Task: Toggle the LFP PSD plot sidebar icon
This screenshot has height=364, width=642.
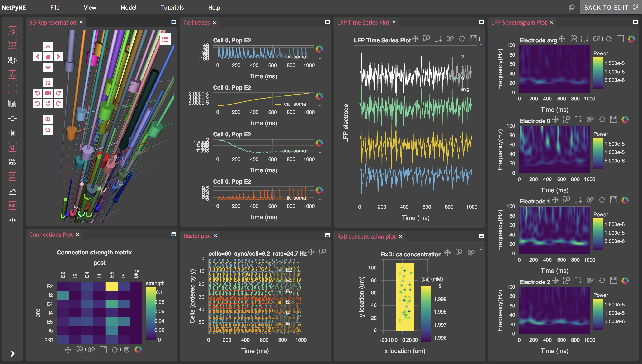Action: coord(12,162)
